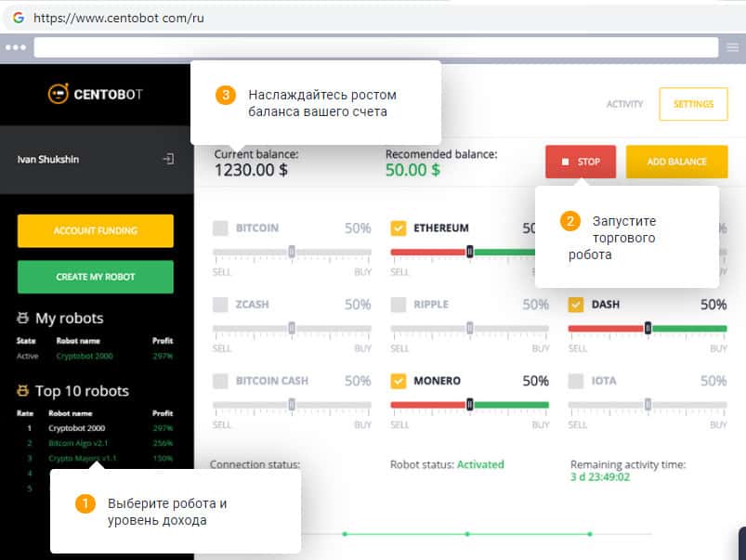Click the Dash slider handle
The image size is (746, 560).
coord(648,328)
